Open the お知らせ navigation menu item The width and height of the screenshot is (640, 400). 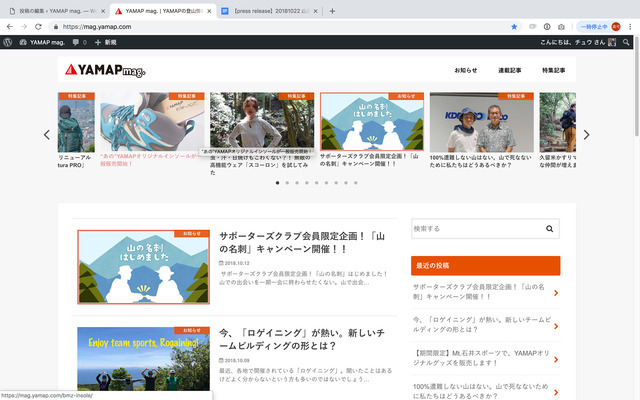click(x=466, y=70)
